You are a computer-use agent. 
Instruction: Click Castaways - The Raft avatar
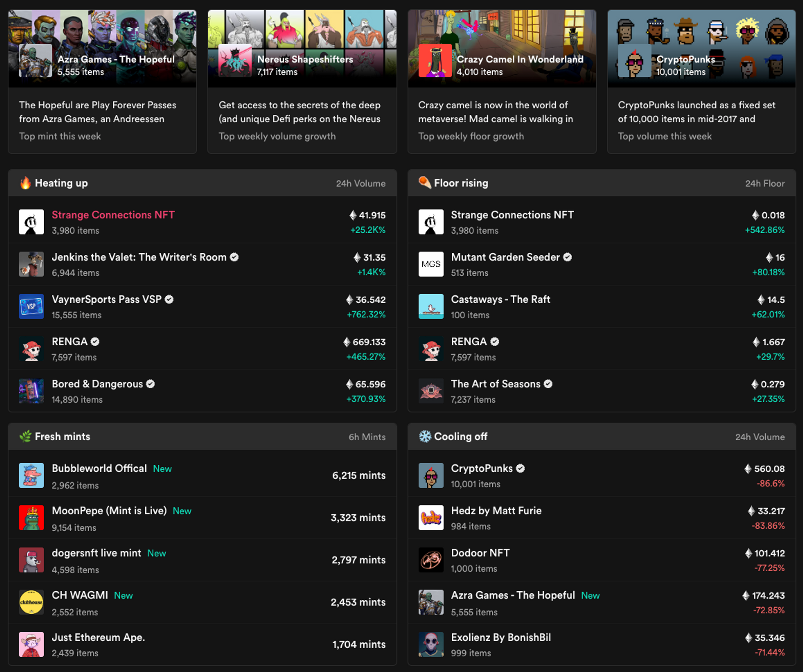pos(431,306)
